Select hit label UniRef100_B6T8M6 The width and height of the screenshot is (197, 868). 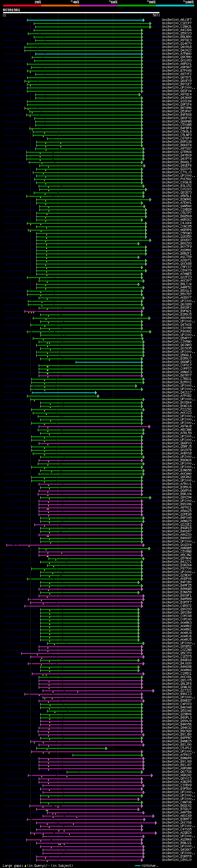[177, 108]
